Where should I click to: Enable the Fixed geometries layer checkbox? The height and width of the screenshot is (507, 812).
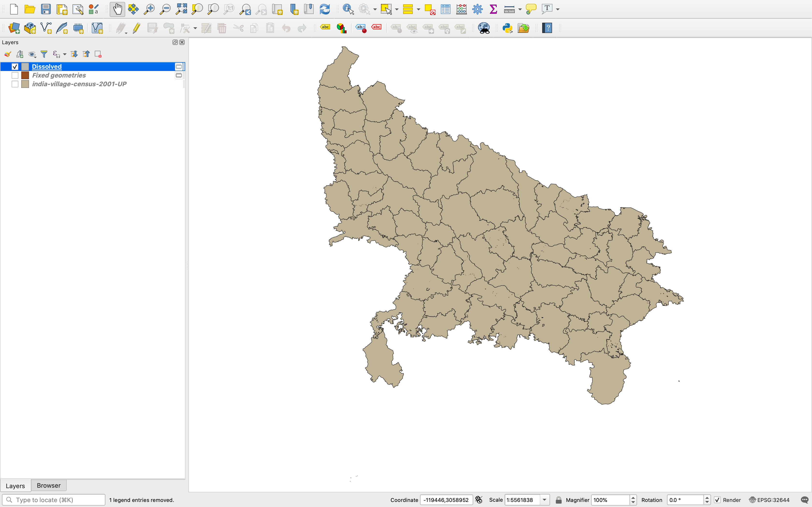coord(15,75)
